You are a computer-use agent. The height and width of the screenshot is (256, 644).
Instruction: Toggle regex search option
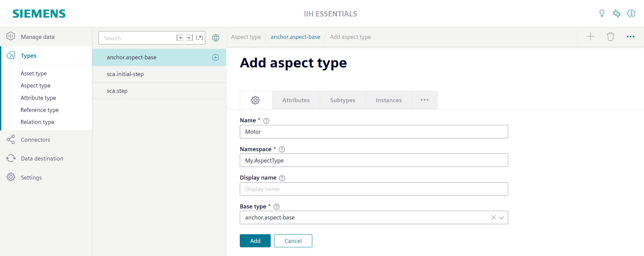pyautogui.click(x=200, y=38)
